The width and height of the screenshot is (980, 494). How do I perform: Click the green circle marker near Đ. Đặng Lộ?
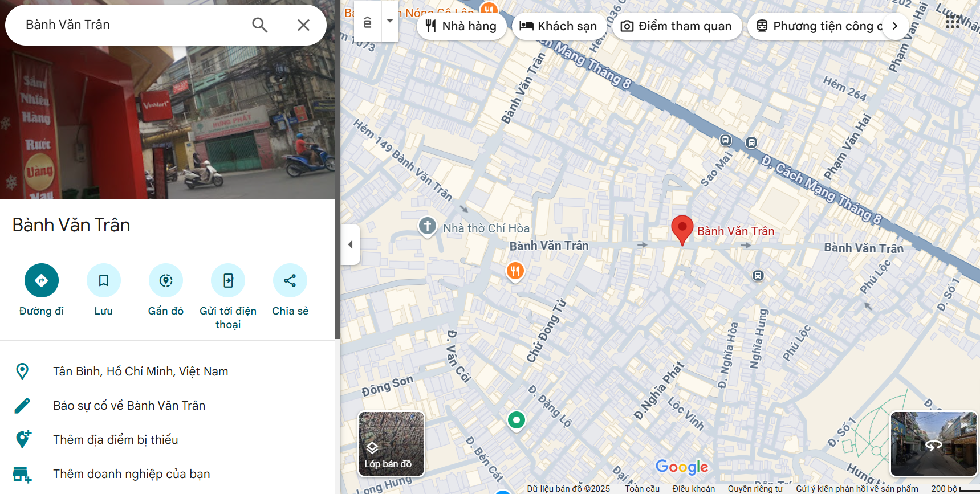pyautogui.click(x=517, y=421)
